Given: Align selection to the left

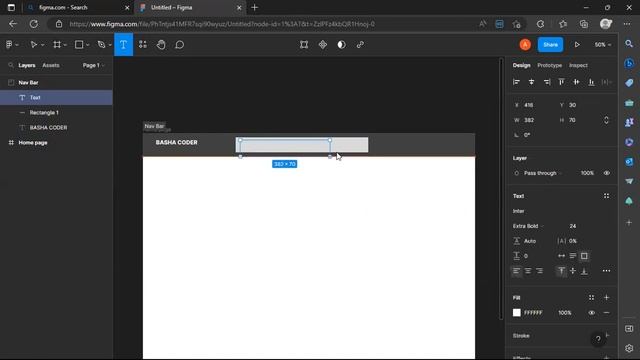Looking at the screenshot, I should (516, 82).
